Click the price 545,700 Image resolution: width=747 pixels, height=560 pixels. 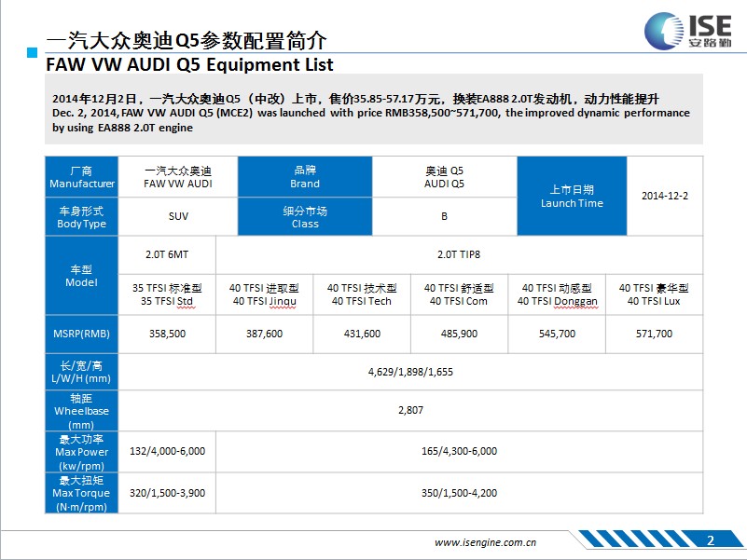point(557,334)
